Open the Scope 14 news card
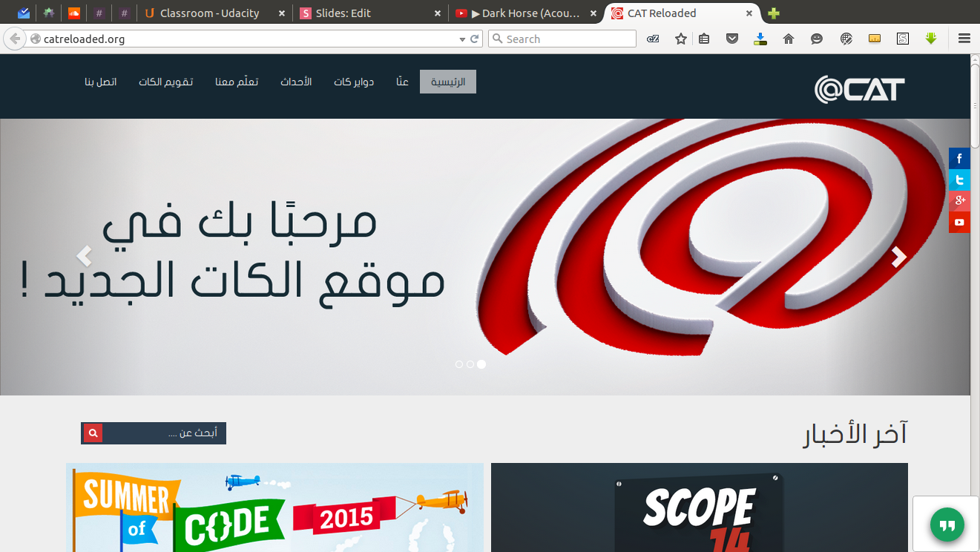 700,507
